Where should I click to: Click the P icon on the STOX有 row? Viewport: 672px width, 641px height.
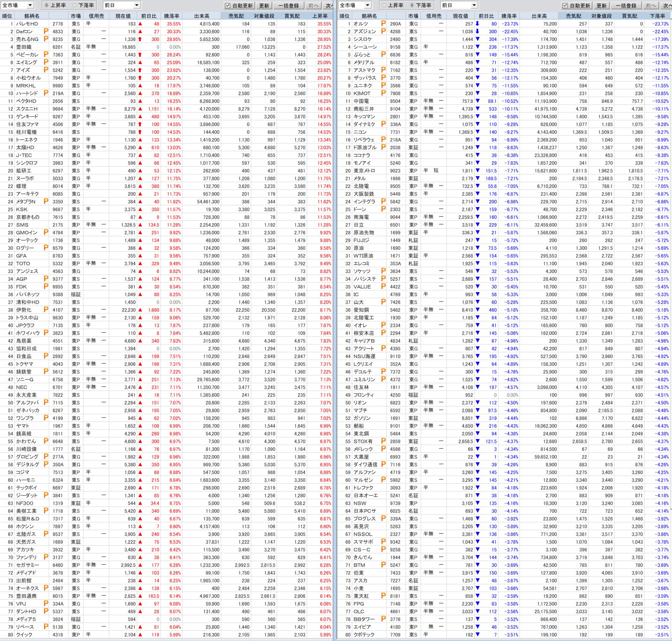coord(383,441)
